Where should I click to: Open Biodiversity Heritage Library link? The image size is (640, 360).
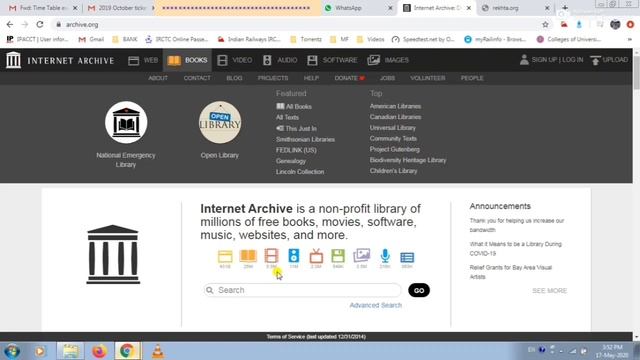[408, 160]
